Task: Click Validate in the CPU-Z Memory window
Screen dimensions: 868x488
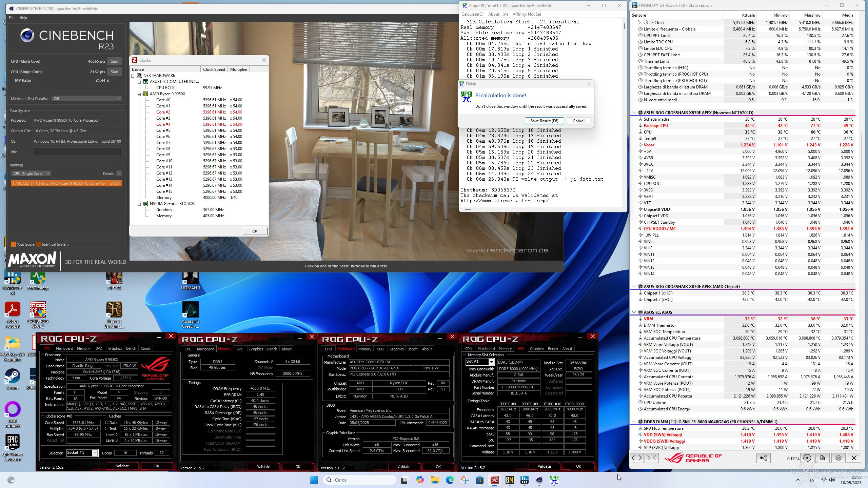Action: tap(263, 467)
